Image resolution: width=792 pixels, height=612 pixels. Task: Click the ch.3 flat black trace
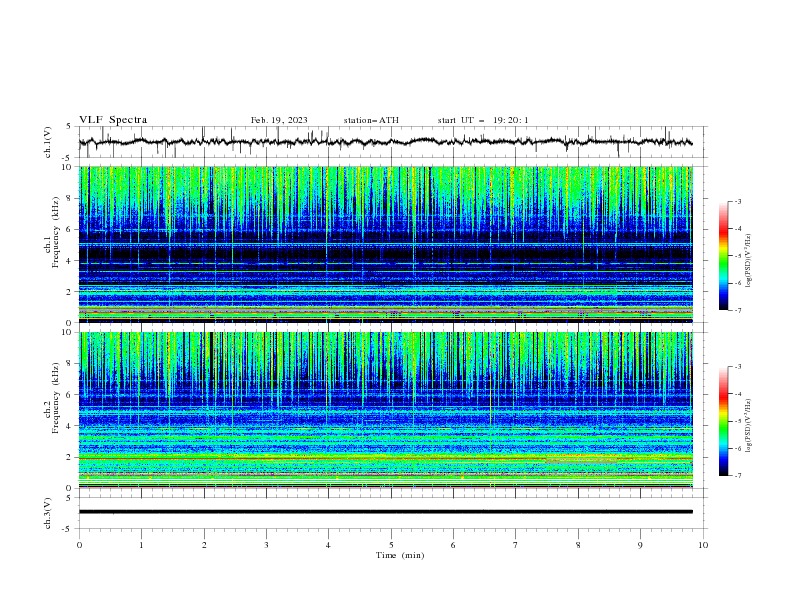click(x=385, y=512)
